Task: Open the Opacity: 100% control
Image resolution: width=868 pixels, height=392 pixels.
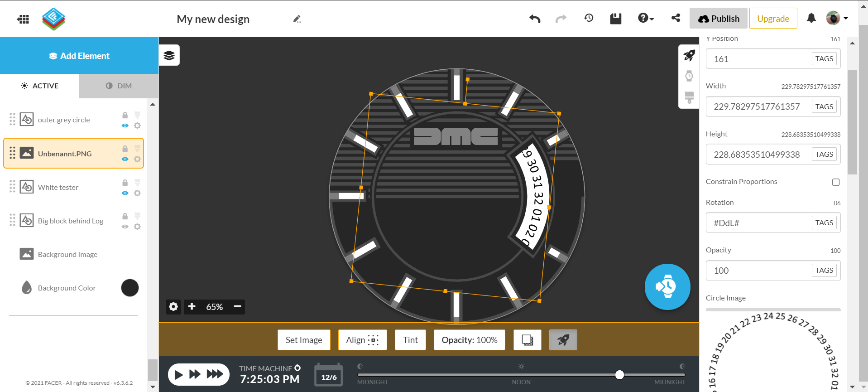Action: pyautogui.click(x=470, y=340)
